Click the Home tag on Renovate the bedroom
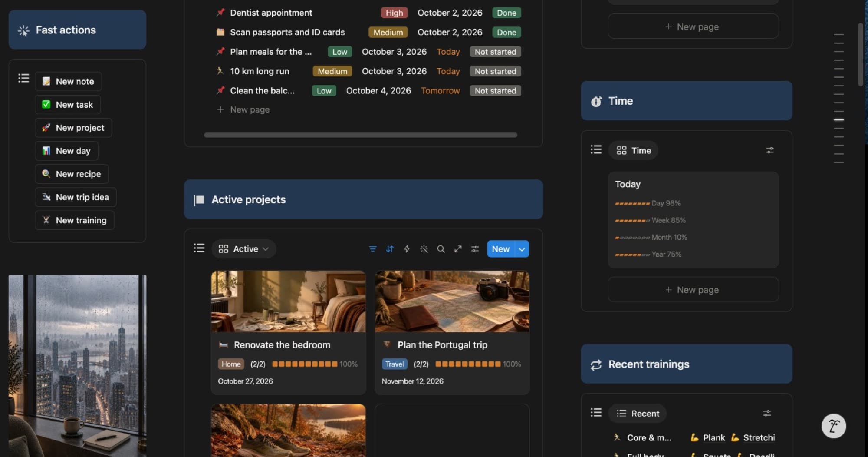Viewport: 868px width, 457px height. pyautogui.click(x=231, y=364)
